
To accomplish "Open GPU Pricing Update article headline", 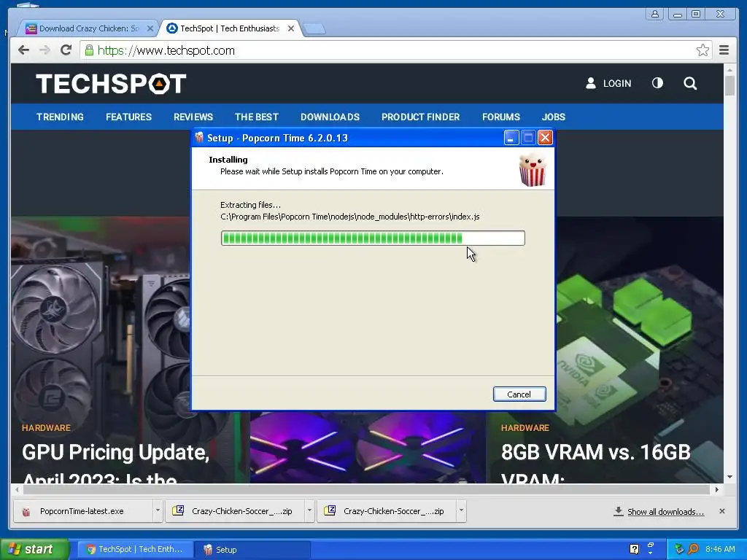I will click(x=116, y=464).
